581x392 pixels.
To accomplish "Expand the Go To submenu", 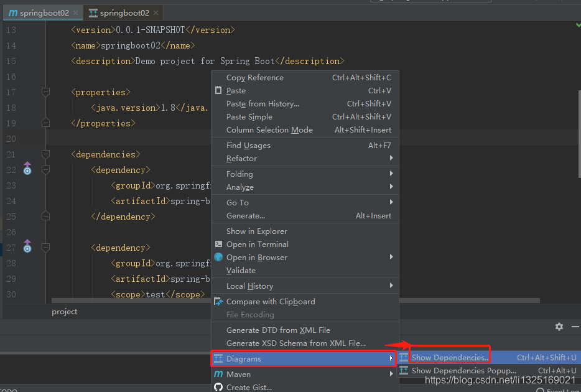I will [x=305, y=202].
